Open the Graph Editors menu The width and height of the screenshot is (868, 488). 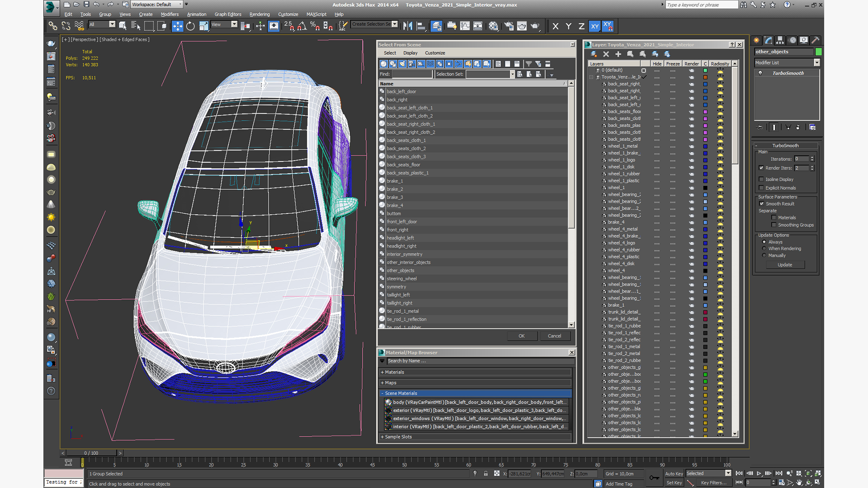click(228, 14)
